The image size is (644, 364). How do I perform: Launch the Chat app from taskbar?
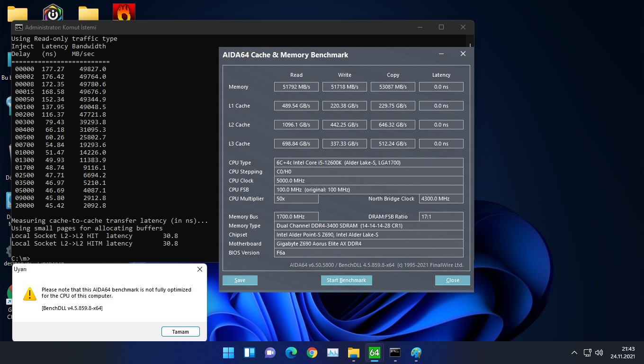point(270,353)
